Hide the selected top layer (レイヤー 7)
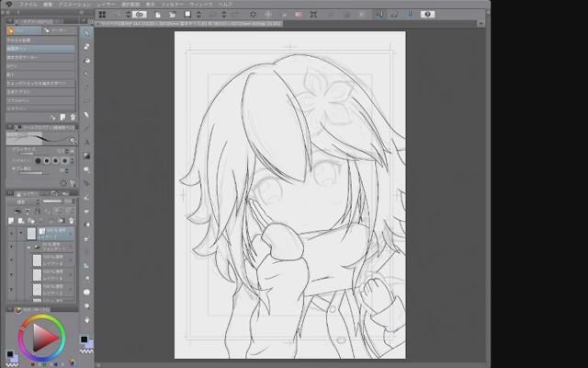The height and width of the screenshot is (368, 588). 11,234
